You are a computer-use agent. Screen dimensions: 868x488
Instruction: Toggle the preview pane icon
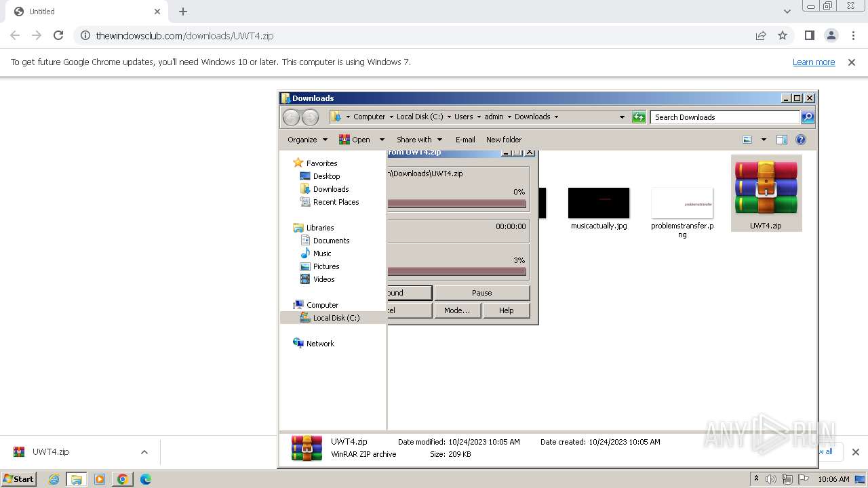click(781, 140)
